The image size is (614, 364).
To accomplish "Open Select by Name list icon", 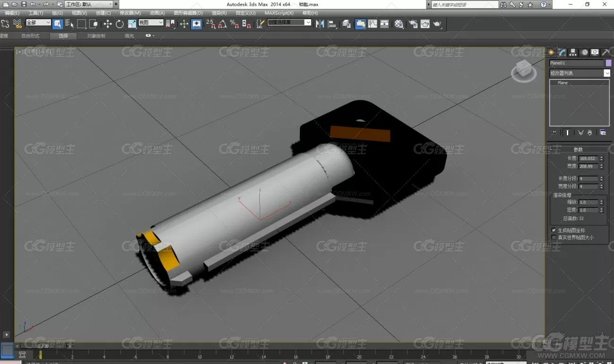I will (69, 24).
